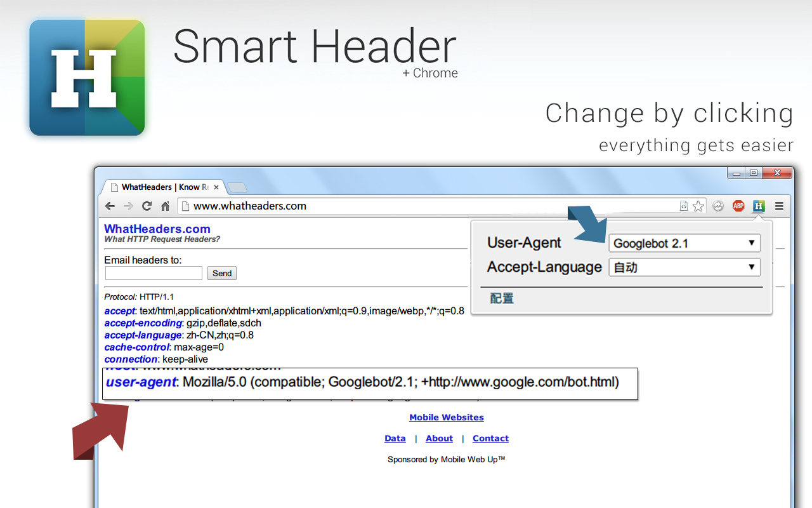Open the 配置 settings link in popup

502,298
